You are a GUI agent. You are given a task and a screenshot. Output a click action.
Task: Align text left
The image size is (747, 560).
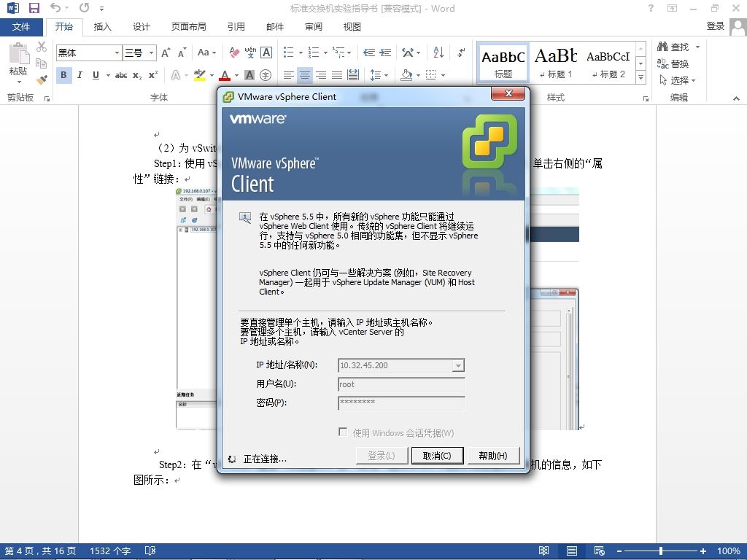coord(288,75)
